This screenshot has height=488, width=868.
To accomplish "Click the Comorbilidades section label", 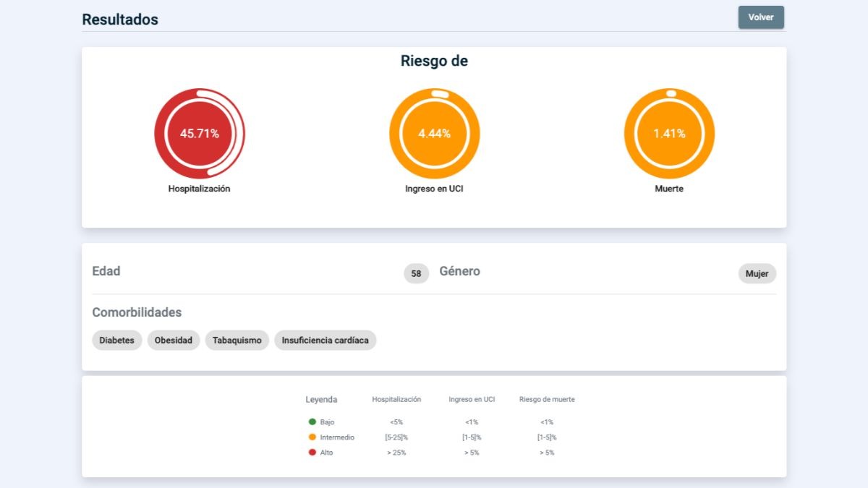I will click(x=137, y=313).
